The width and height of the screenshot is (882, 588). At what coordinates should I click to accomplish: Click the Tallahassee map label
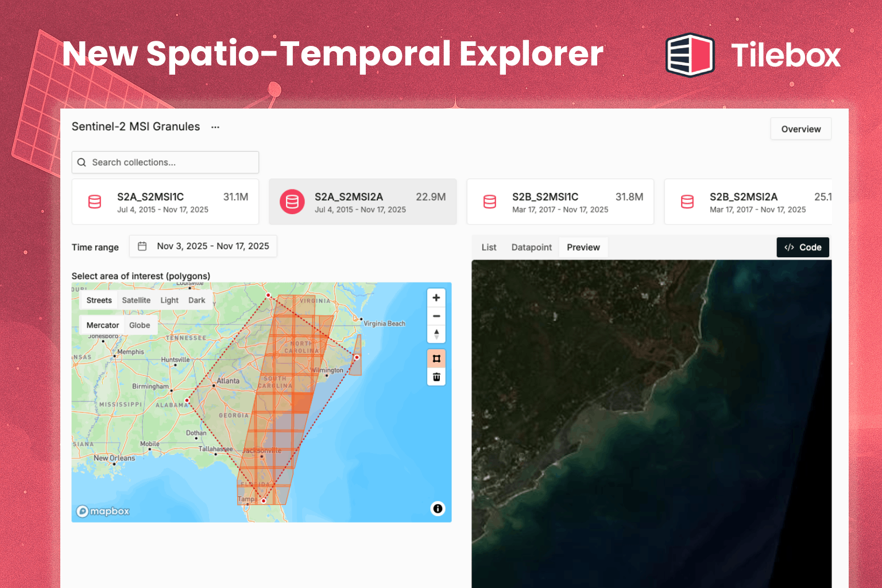click(216, 449)
